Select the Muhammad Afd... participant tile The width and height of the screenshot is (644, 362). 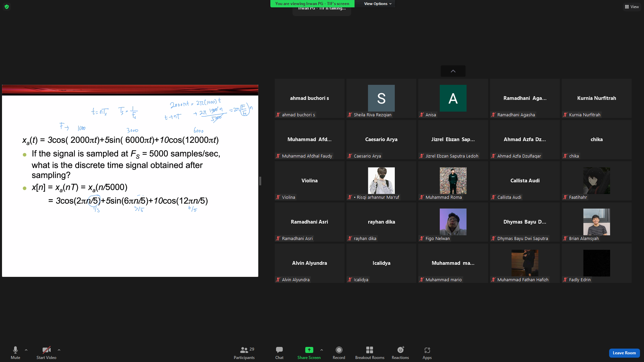pos(310,139)
